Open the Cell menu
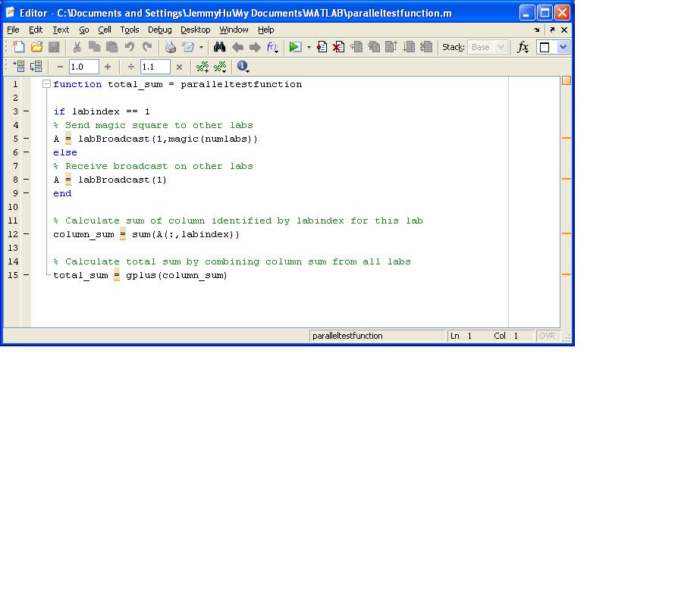 click(105, 30)
